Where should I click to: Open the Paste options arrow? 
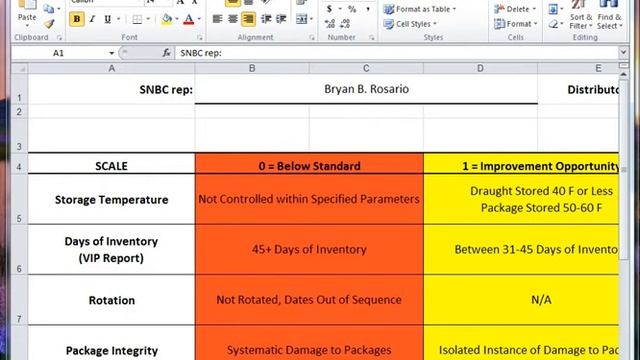[27, 26]
